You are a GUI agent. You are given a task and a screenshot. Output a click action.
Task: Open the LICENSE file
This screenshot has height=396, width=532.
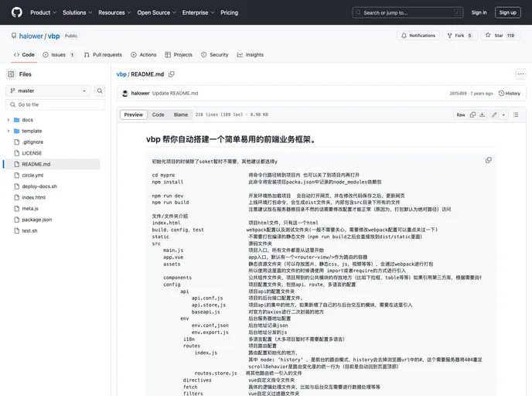pyautogui.click(x=32, y=153)
